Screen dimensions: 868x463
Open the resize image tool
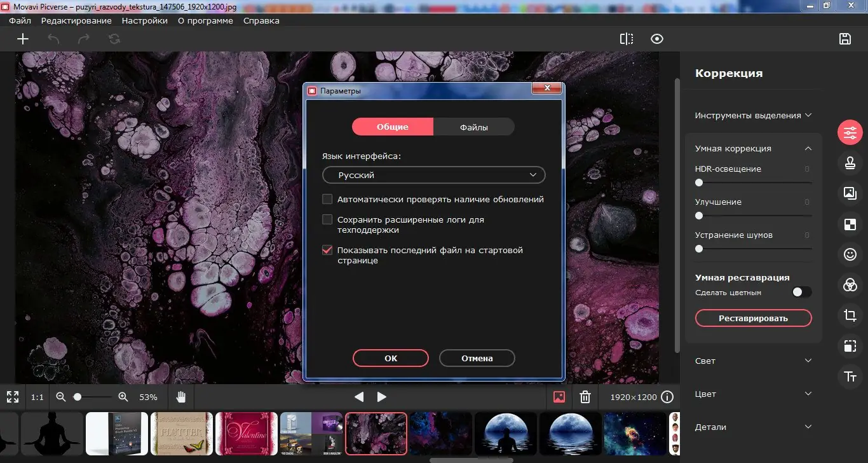[x=850, y=346]
